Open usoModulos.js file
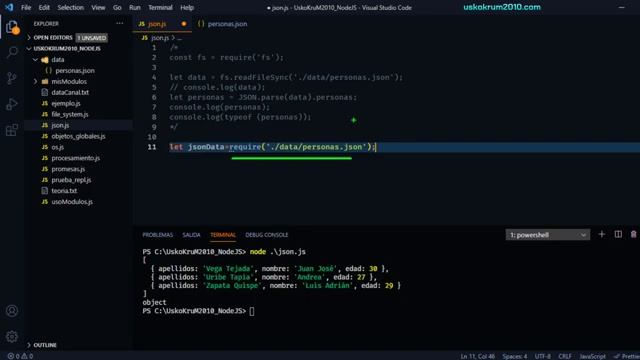640x360 pixels. coord(72,202)
